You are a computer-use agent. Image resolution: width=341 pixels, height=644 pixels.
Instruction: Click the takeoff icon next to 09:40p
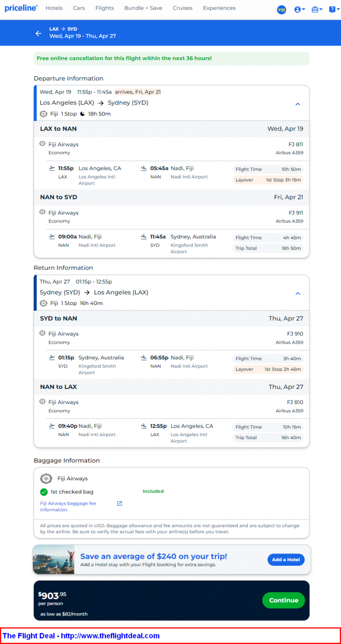click(x=51, y=426)
